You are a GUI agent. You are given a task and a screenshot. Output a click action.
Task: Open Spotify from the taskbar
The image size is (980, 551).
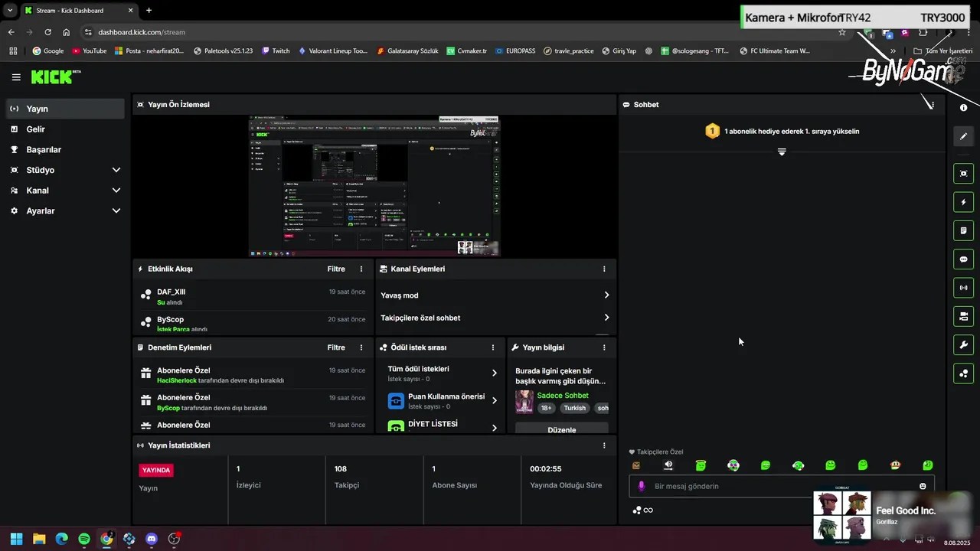tap(84, 539)
